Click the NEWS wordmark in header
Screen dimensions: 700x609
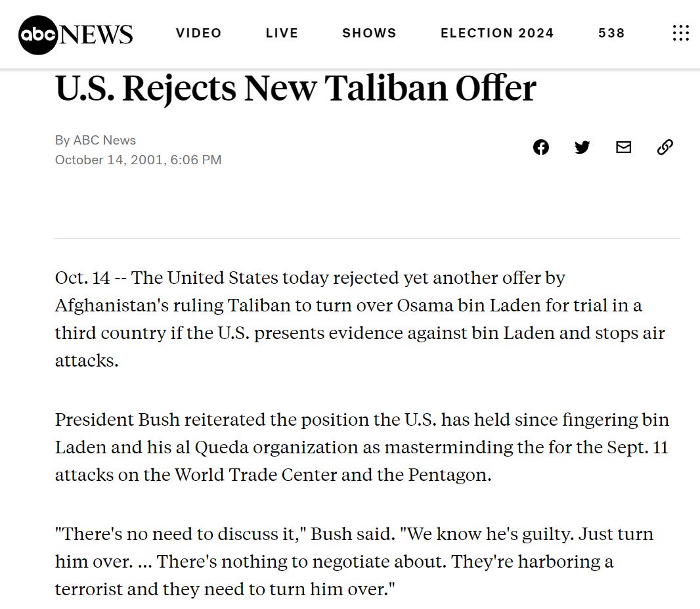click(96, 34)
